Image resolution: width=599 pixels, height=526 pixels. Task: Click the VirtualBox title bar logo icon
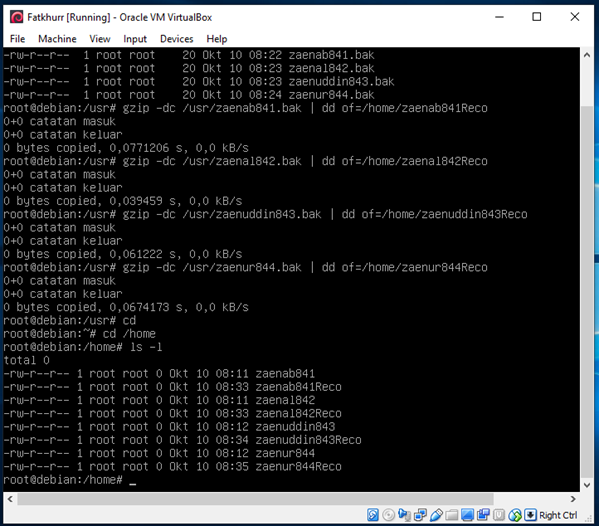[16, 17]
